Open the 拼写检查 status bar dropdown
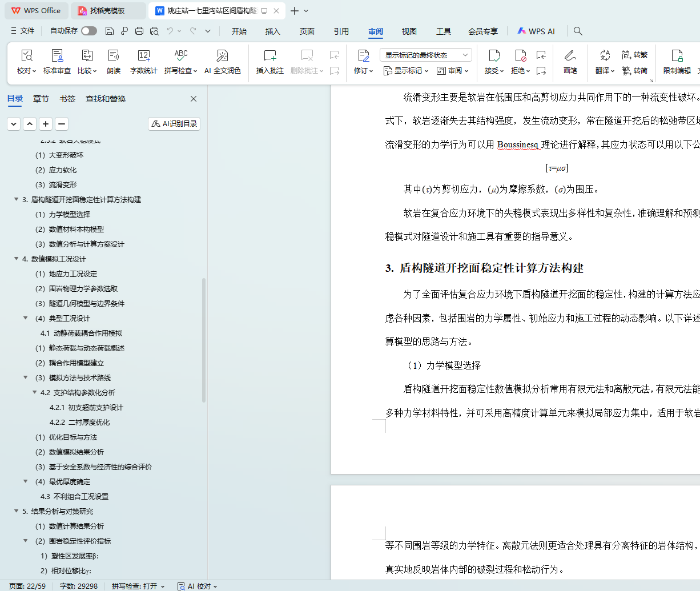 click(138, 586)
